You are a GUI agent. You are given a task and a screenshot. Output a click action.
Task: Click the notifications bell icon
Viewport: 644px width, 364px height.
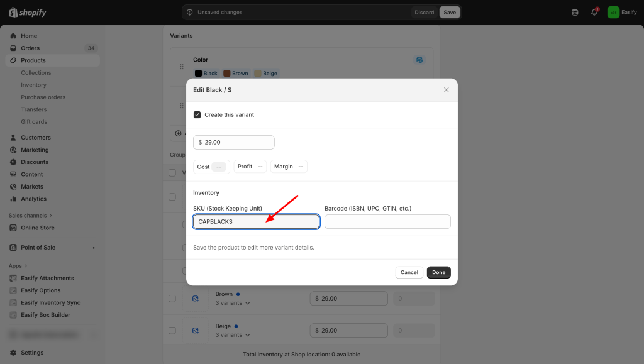594,12
